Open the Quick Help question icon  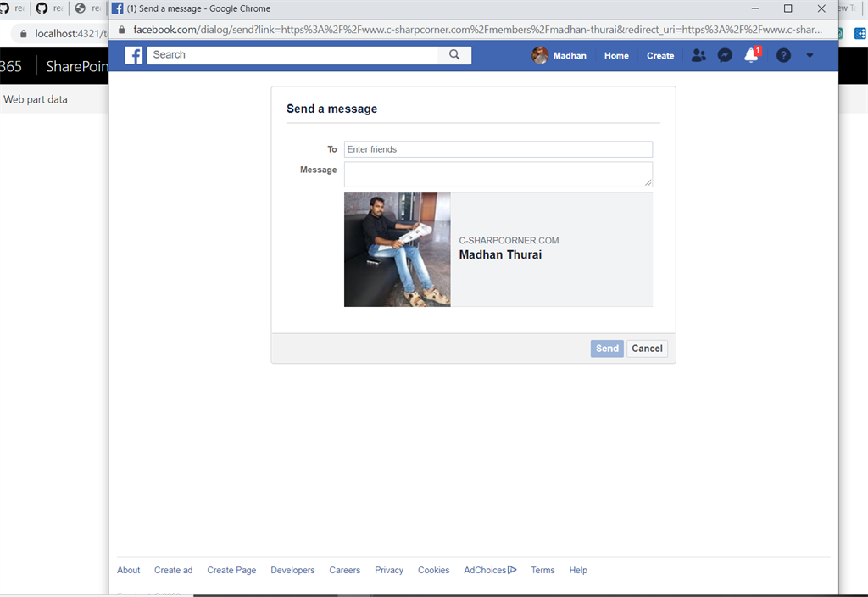pos(783,55)
